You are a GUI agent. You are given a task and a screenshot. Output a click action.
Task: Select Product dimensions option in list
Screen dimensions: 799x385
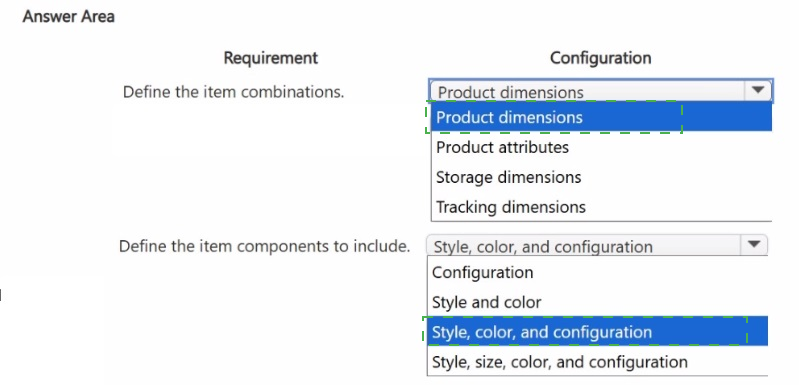pyautogui.click(x=601, y=117)
